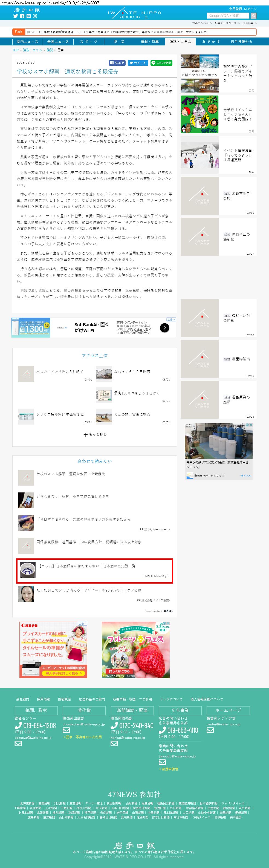The height and width of the screenshot is (868, 269).
Task: Focus the Google カスタム検索 input field
Action: point(228,16)
